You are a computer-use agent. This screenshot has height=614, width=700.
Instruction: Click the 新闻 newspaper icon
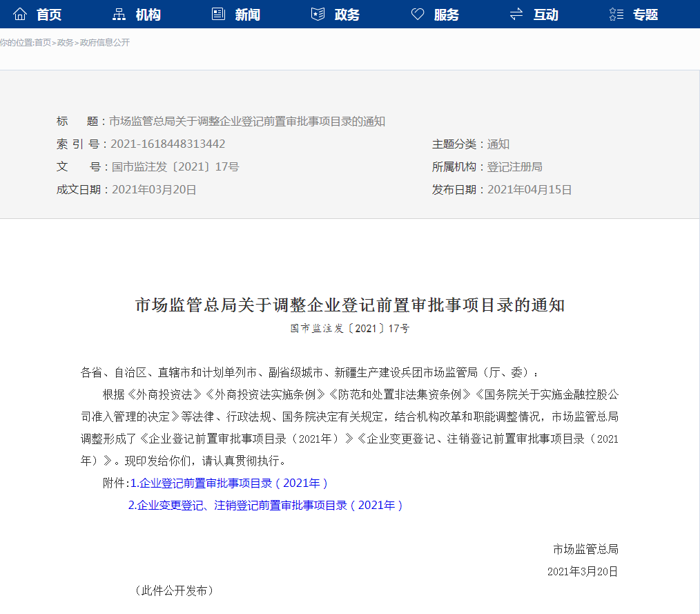coord(218,15)
